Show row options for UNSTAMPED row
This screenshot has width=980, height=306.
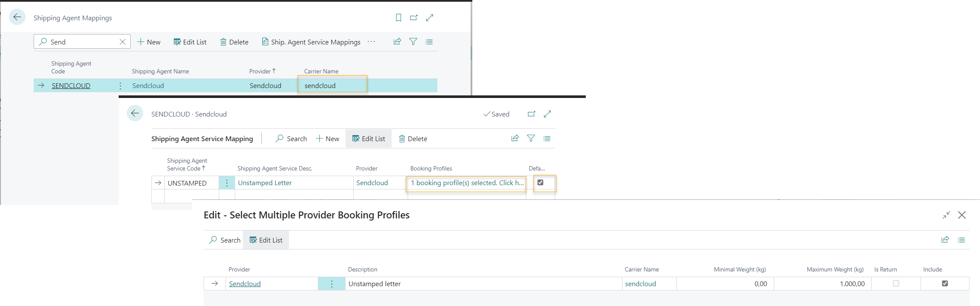(227, 183)
